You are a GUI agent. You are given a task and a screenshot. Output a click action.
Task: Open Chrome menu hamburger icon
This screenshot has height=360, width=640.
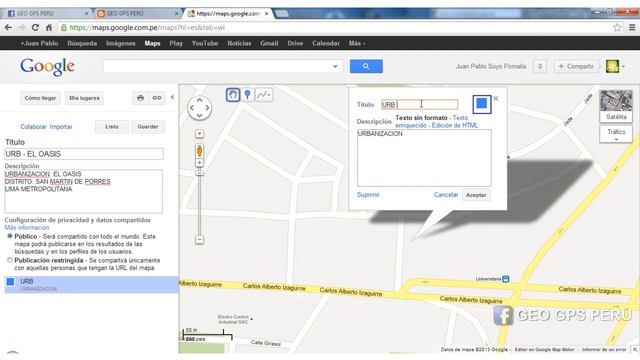point(632,27)
